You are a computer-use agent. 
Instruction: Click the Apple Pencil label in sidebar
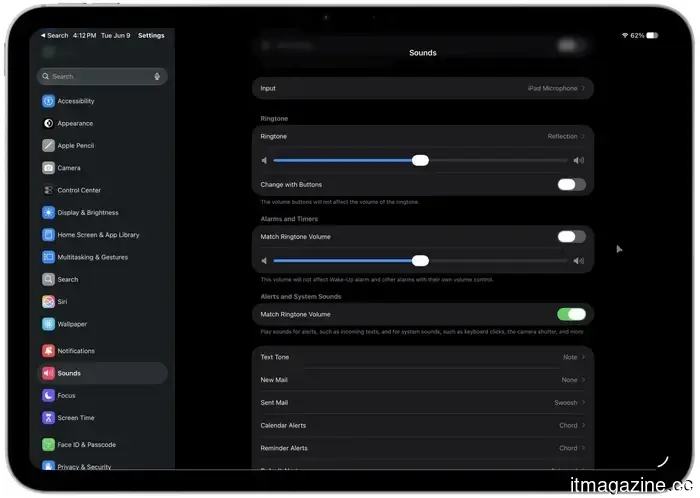pyautogui.click(x=75, y=145)
